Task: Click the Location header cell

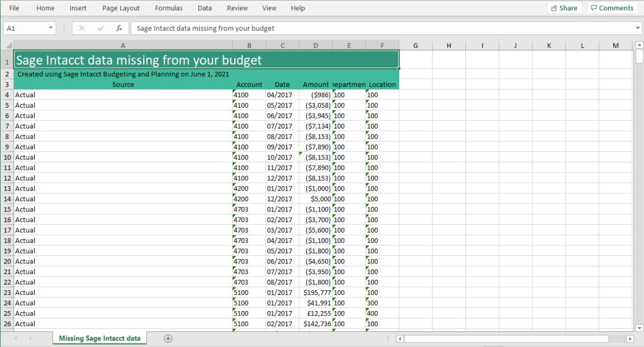Action: (382, 84)
